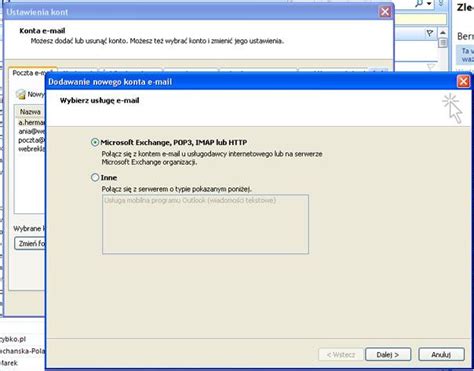Open search options dropdown arrow in Outlook
474x371 pixels.
[429, 4]
